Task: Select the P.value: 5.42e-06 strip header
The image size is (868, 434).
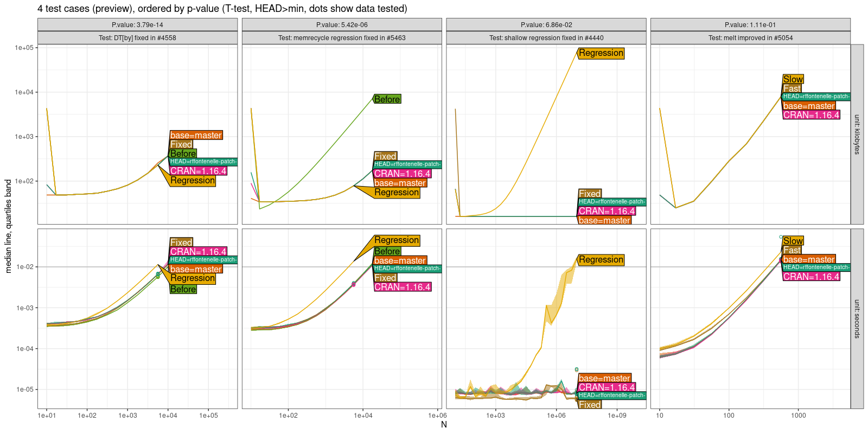Action: click(x=342, y=24)
